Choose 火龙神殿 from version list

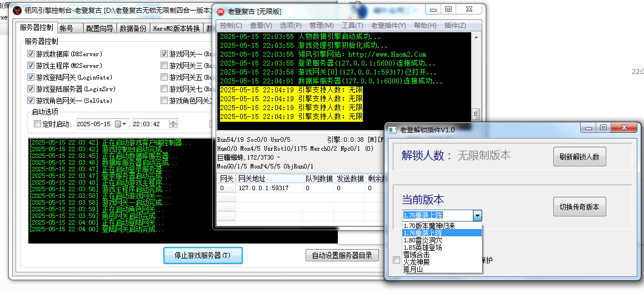(x=442, y=262)
